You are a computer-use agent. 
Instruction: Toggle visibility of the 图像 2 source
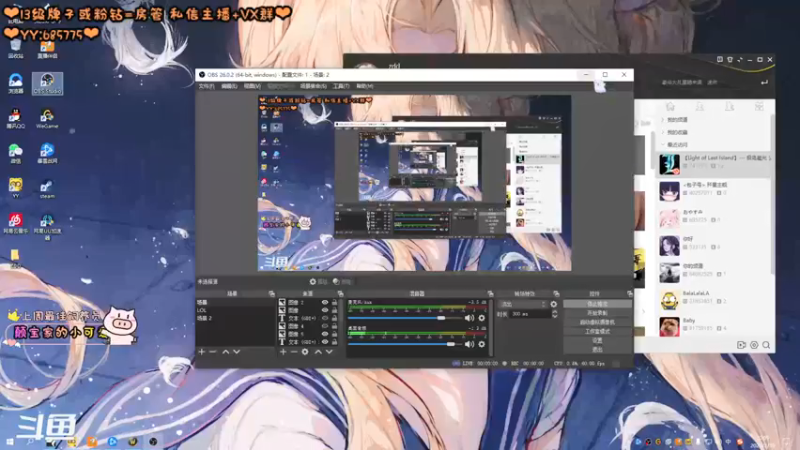[x=324, y=303]
